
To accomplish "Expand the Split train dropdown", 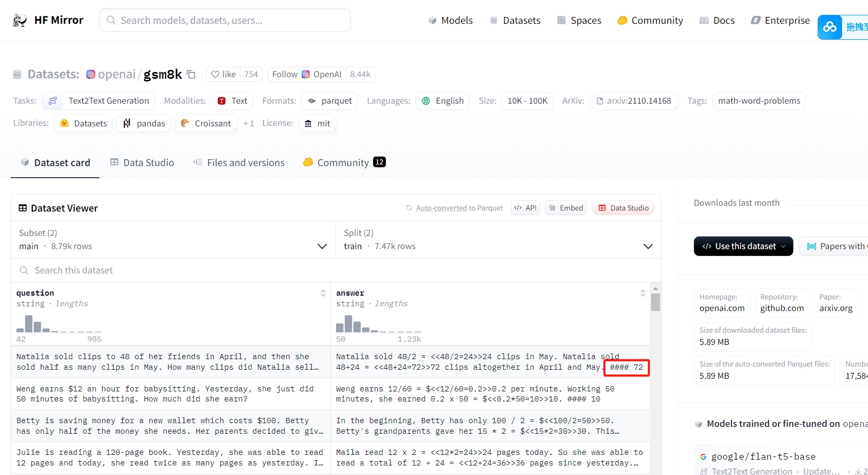I will 499,240.
